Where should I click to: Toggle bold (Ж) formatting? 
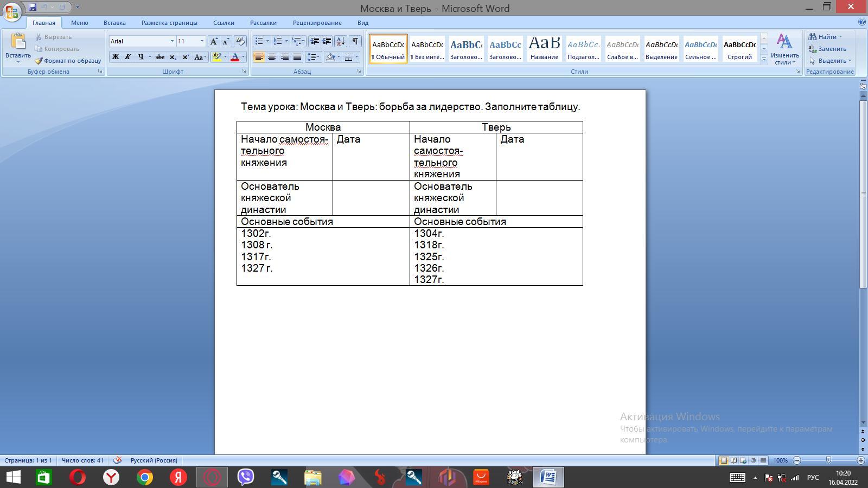[115, 57]
